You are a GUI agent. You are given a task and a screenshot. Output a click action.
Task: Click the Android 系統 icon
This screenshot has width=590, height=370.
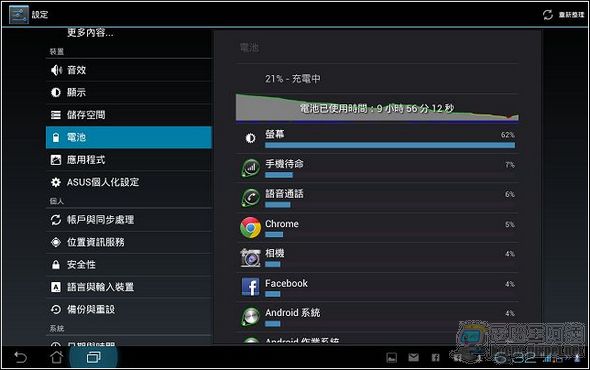coord(251,317)
